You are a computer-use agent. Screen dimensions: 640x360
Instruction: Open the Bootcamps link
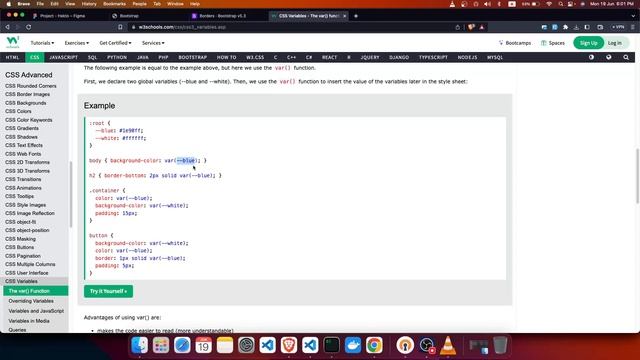[x=515, y=43]
